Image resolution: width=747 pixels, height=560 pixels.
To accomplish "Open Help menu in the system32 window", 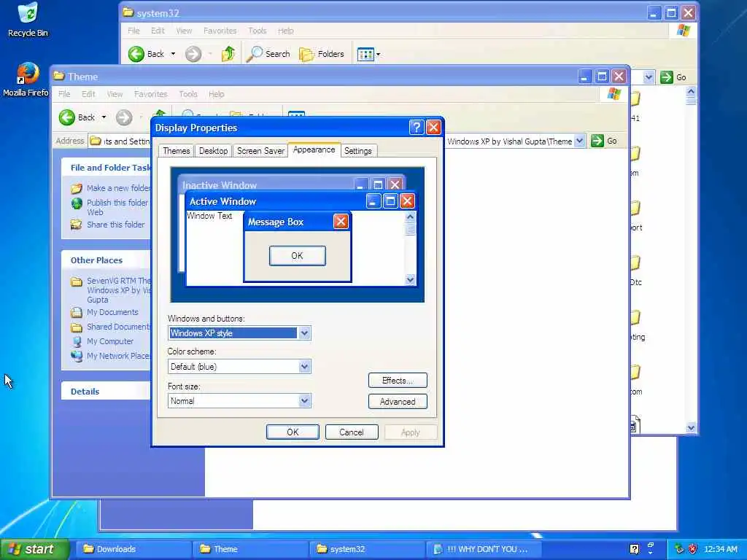I will 286,31.
